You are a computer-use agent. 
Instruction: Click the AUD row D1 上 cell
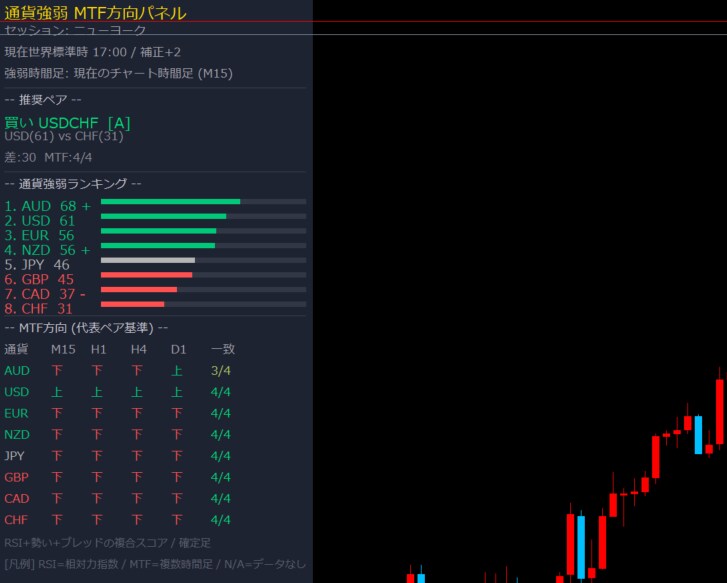click(177, 371)
